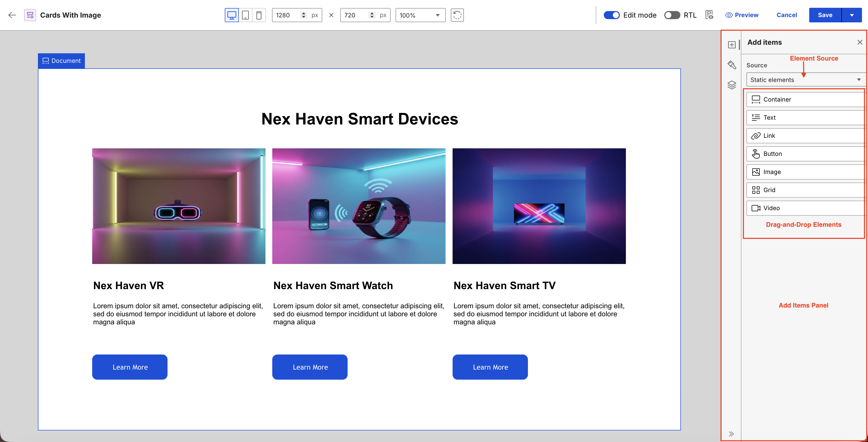
Task: Toggle Edit mode switch
Action: coord(612,15)
